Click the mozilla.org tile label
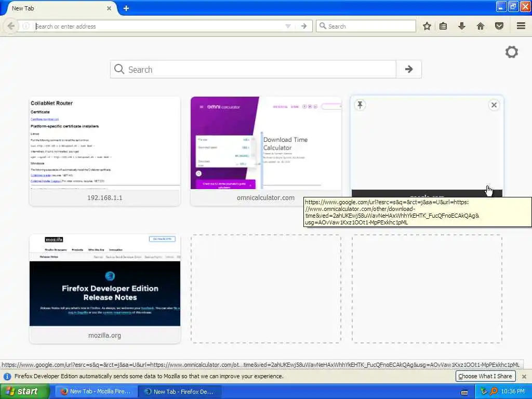The image size is (532, 399). [x=105, y=335]
